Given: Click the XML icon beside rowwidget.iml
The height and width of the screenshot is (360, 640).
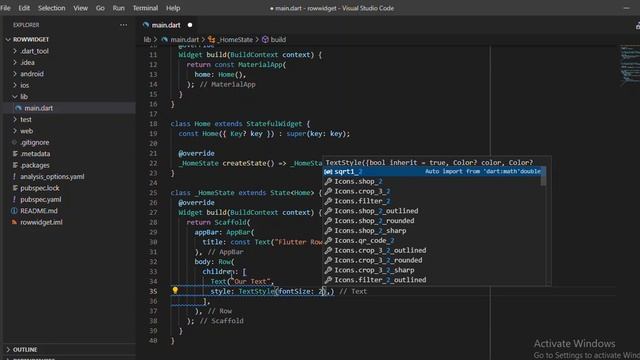Looking at the screenshot, I should (14, 222).
